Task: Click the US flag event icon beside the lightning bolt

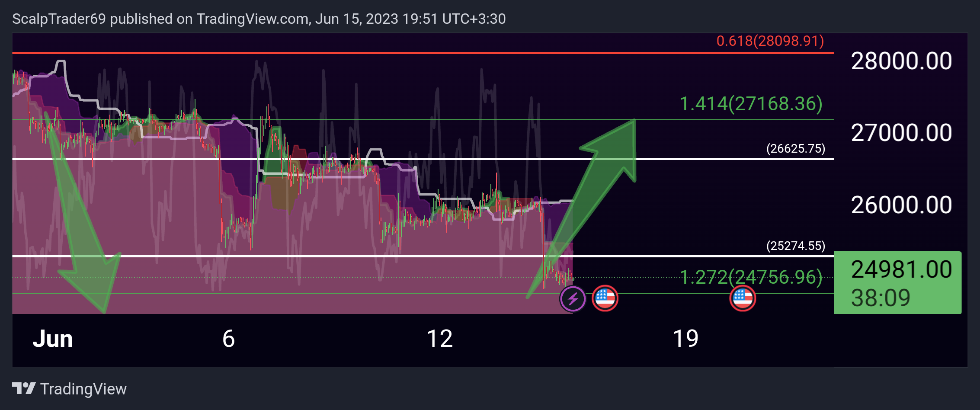Action: pyautogui.click(x=605, y=298)
